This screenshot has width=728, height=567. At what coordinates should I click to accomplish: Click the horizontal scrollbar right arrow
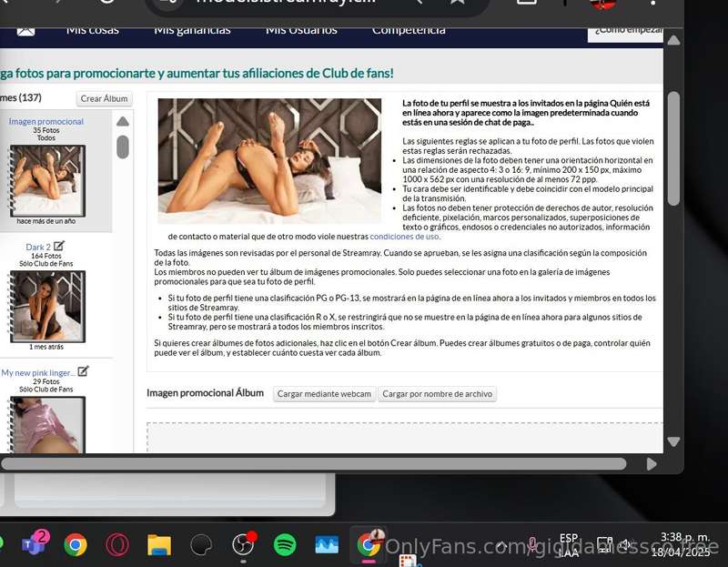coord(652,464)
